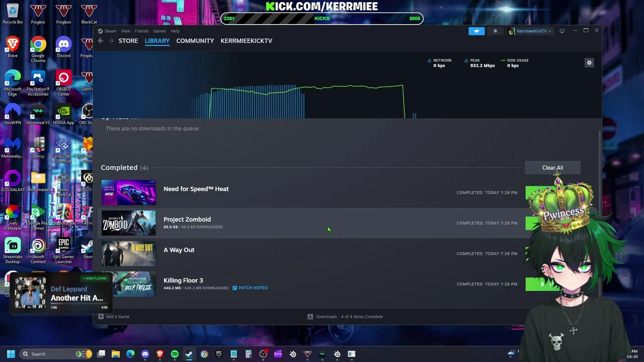
Task: Open Google Chrome desktop shortcut
Action: (x=38, y=50)
